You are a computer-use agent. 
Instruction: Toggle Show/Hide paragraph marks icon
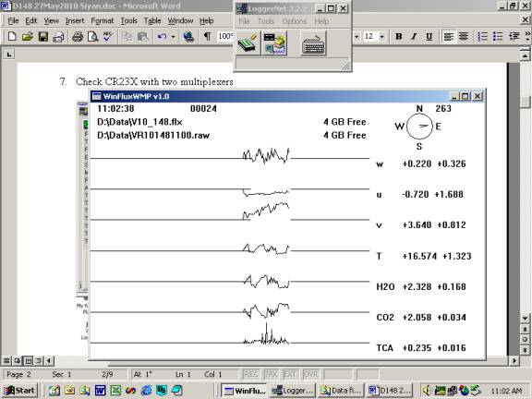click(207, 36)
